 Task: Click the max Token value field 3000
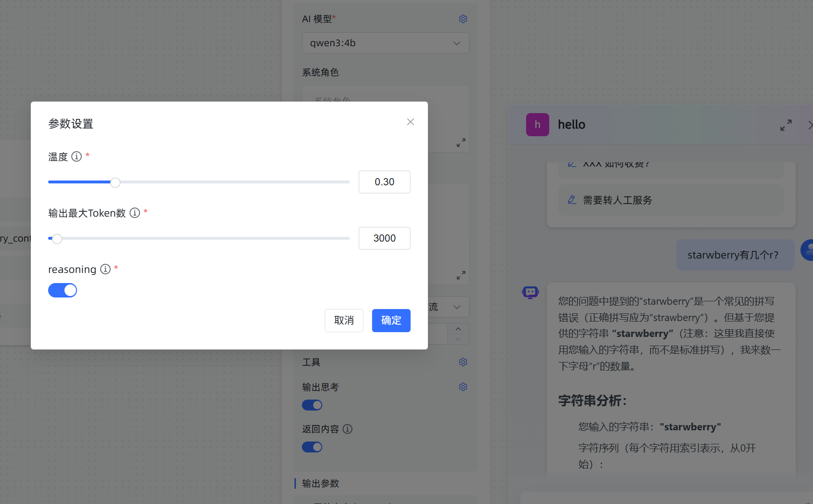384,238
